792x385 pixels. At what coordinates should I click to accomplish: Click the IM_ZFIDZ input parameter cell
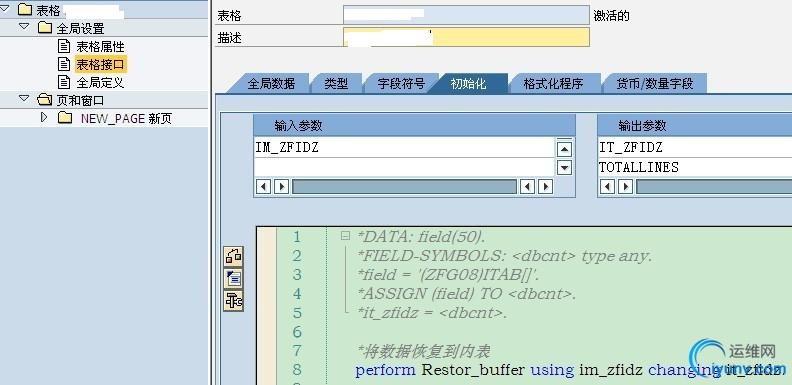(x=404, y=148)
